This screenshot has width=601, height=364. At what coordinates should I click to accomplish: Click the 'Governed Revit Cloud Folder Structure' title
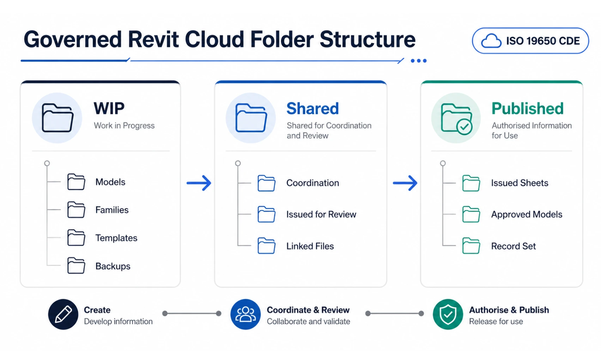(x=219, y=39)
